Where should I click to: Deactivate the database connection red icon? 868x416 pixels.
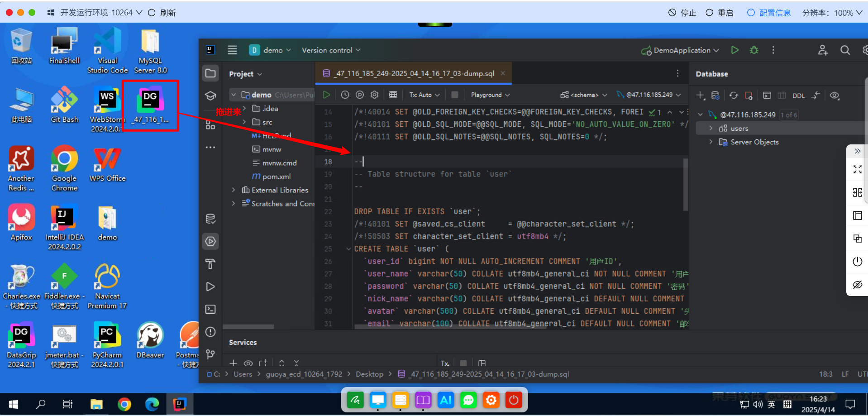[749, 96]
